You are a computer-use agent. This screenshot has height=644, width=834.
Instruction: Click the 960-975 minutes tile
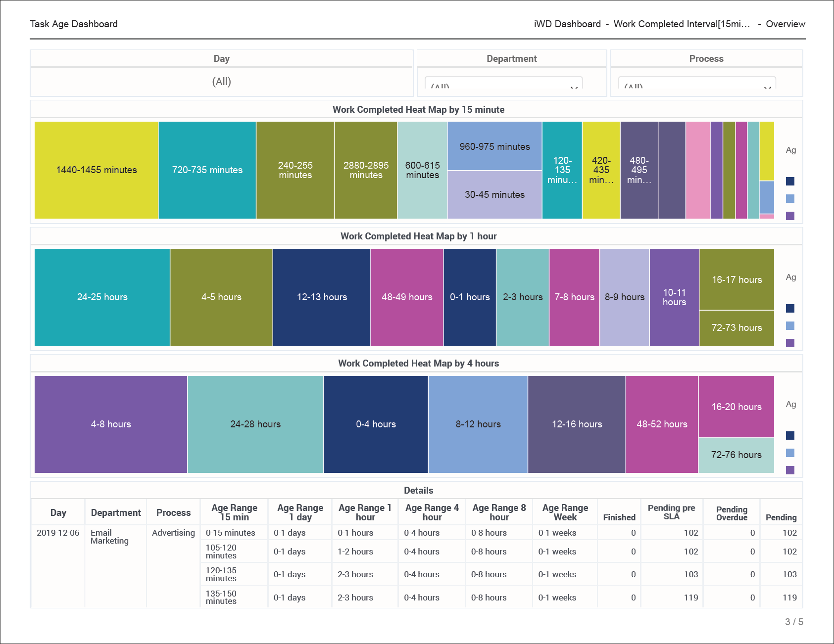coord(494,146)
